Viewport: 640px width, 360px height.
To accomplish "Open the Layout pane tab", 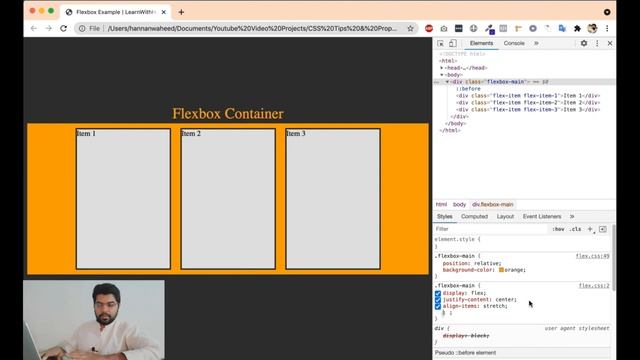I will tap(505, 217).
